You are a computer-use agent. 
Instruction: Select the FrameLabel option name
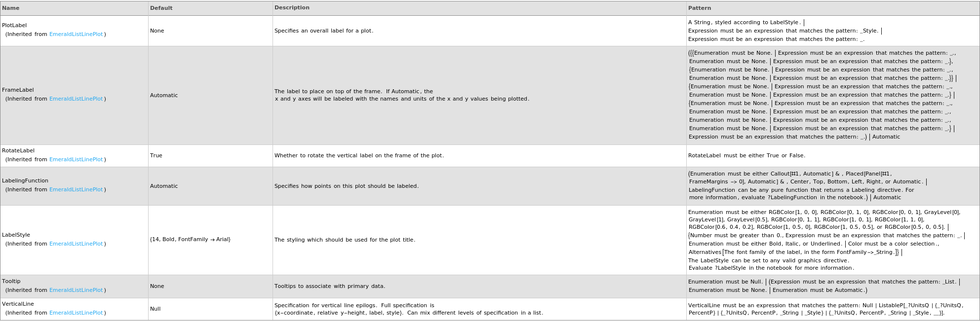[x=18, y=90]
